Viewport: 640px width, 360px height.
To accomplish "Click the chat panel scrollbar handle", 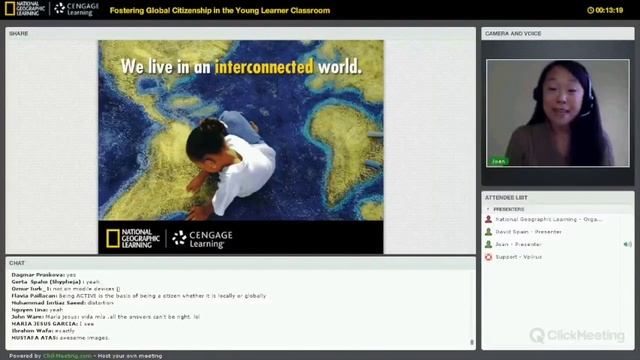I will click(x=471, y=342).
